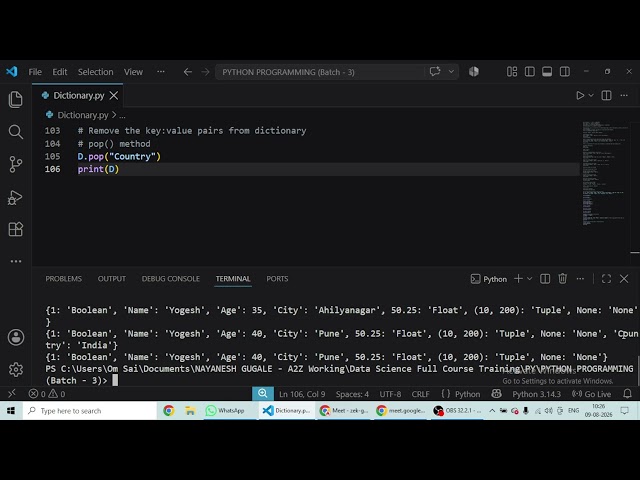This screenshot has width=640, height=480.
Task: Open the Explorer view in activity bar
Action: point(16,99)
